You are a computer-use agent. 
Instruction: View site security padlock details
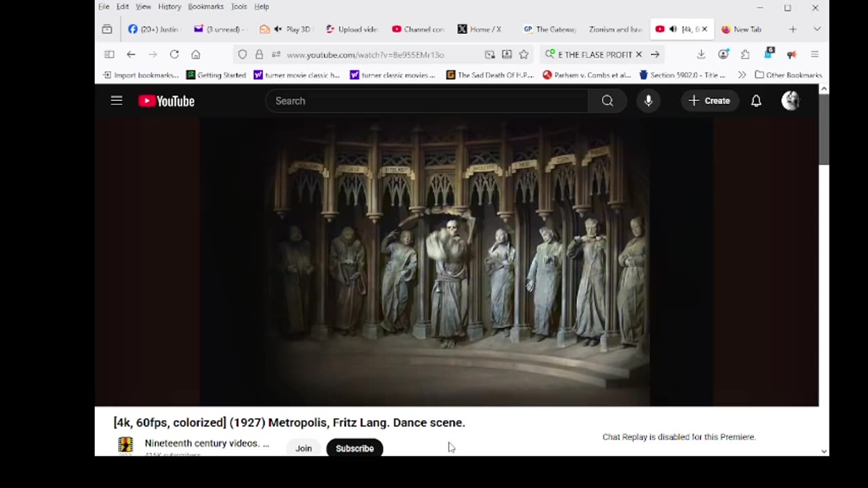click(259, 54)
